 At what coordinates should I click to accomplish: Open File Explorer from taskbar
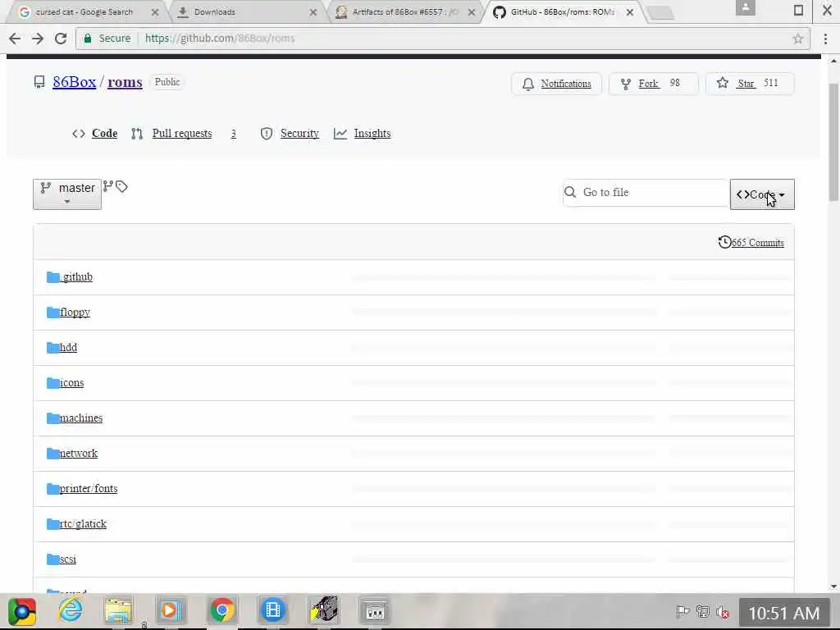(x=118, y=610)
